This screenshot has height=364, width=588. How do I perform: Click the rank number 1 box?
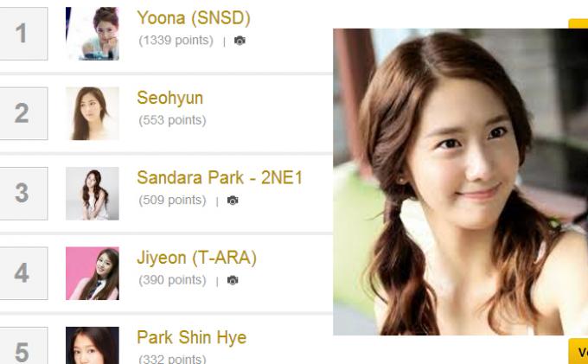tap(23, 34)
